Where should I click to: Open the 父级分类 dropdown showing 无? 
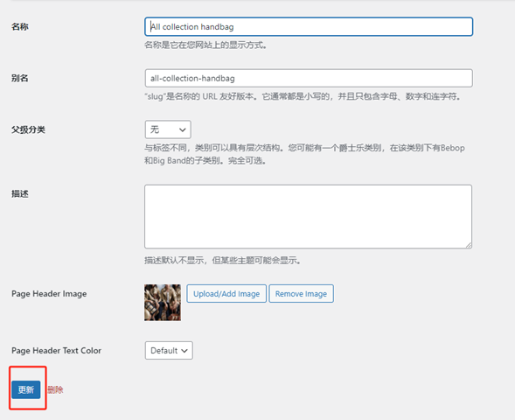(168, 129)
